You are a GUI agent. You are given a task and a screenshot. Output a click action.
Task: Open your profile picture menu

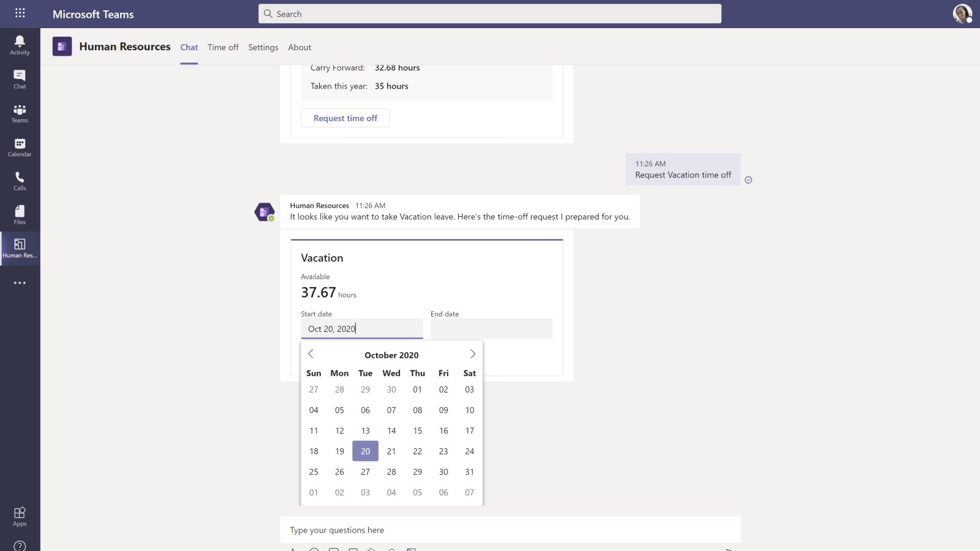(962, 13)
